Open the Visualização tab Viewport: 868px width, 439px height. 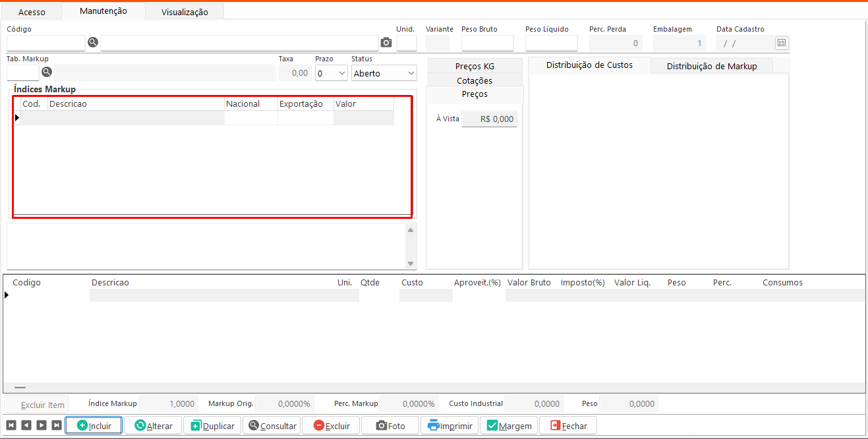coord(185,12)
